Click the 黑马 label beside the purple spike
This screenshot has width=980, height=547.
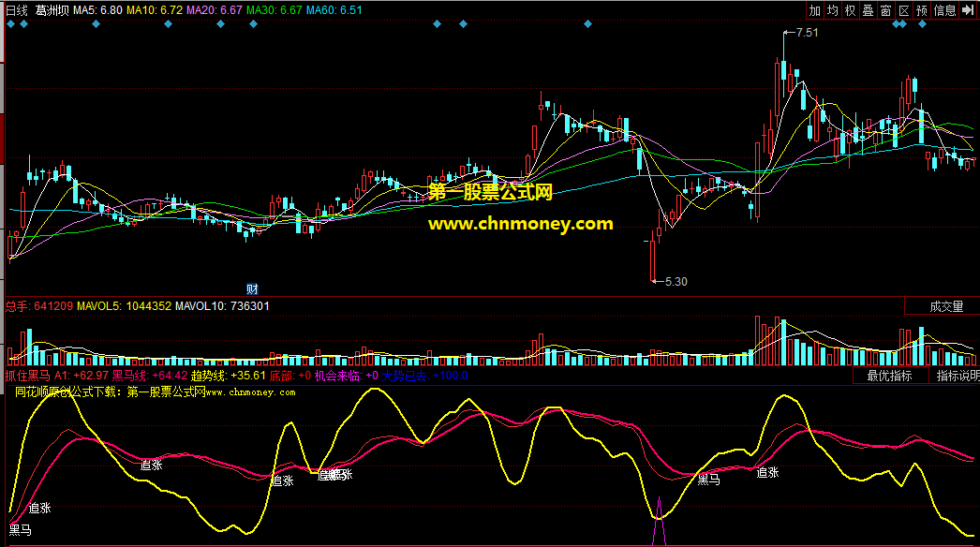[708, 480]
